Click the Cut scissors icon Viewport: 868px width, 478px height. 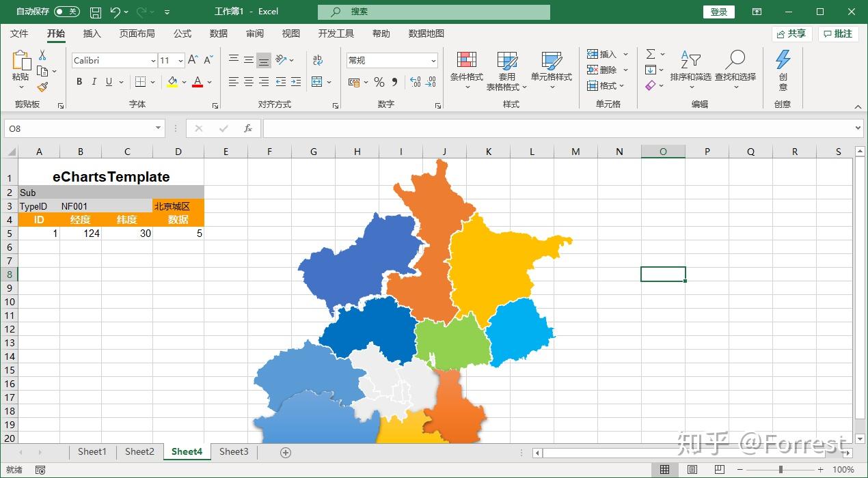[x=42, y=55]
